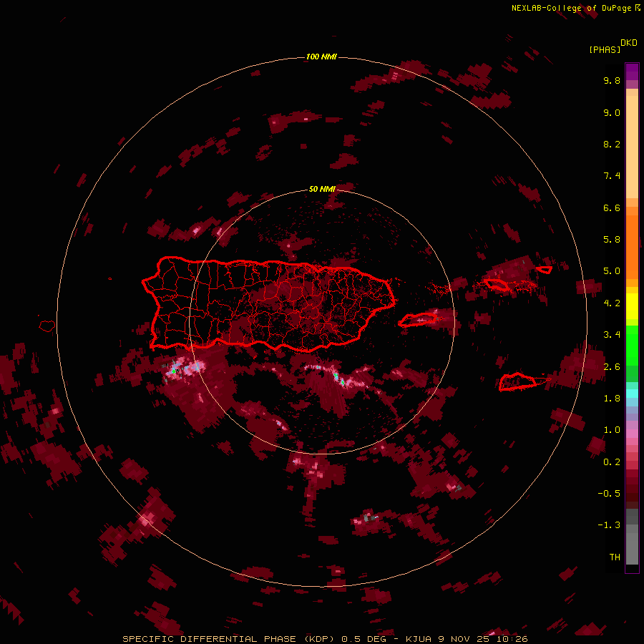Click the 5.8 value on the color scale
644x644 pixels.
(x=612, y=240)
